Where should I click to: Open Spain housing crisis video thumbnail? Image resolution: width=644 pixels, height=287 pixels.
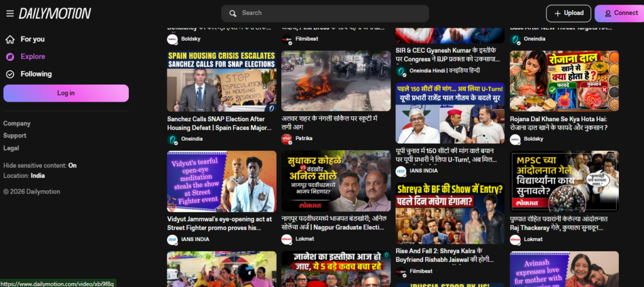pyautogui.click(x=222, y=81)
